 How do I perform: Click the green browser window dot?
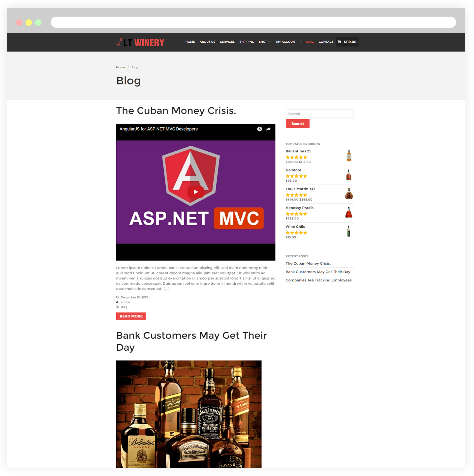point(38,23)
